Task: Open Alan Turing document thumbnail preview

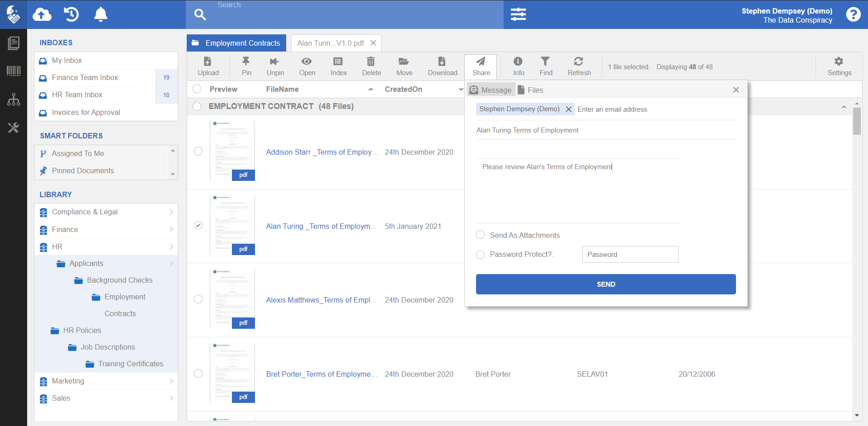Action: pyautogui.click(x=232, y=225)
